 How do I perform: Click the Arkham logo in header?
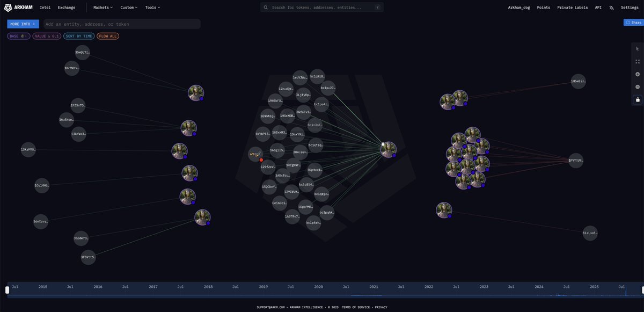pos(19,8)
